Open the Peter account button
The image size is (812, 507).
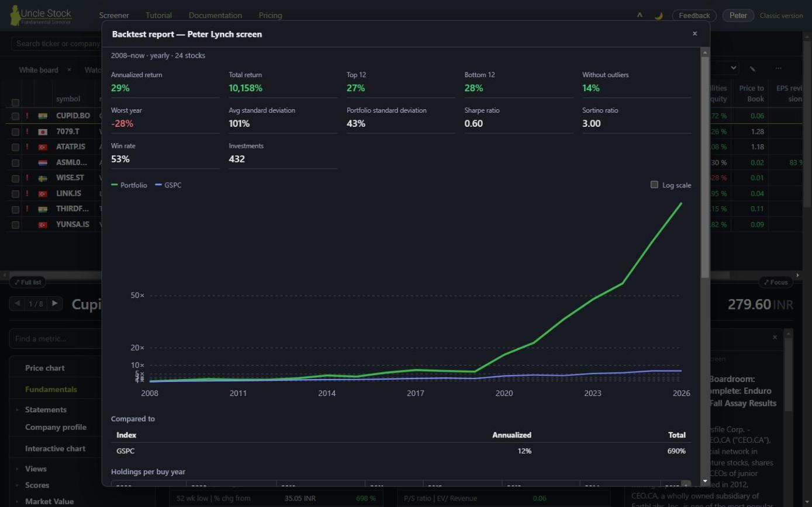pyautogui.click(x=738, y=16)
